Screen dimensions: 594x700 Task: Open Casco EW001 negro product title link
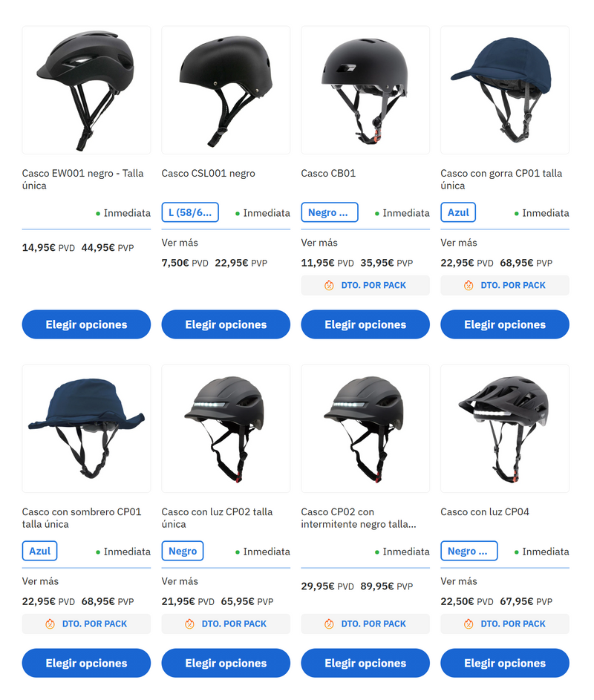click(x=83, y=180)
